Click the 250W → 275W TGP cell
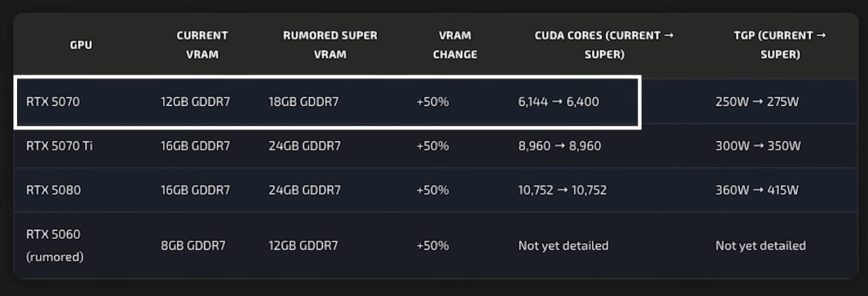The width and height of the screenshot is (868, 296). click(x=757, y=103)
